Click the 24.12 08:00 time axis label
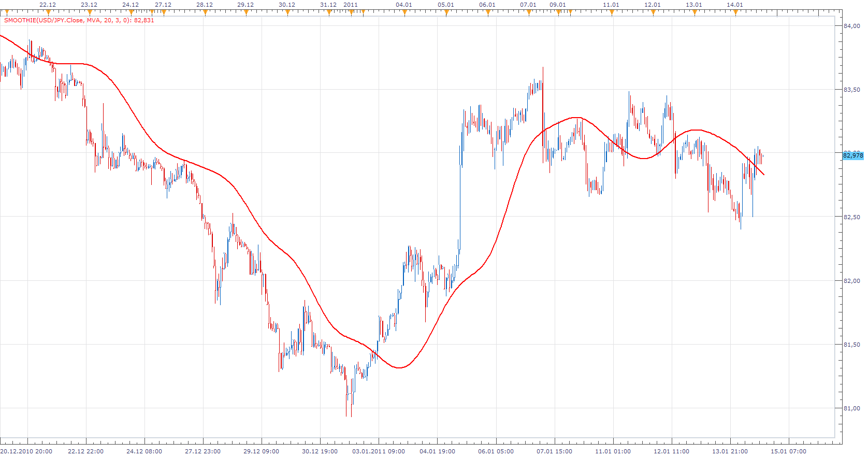868x457 pixels. [x=144, y=451]
